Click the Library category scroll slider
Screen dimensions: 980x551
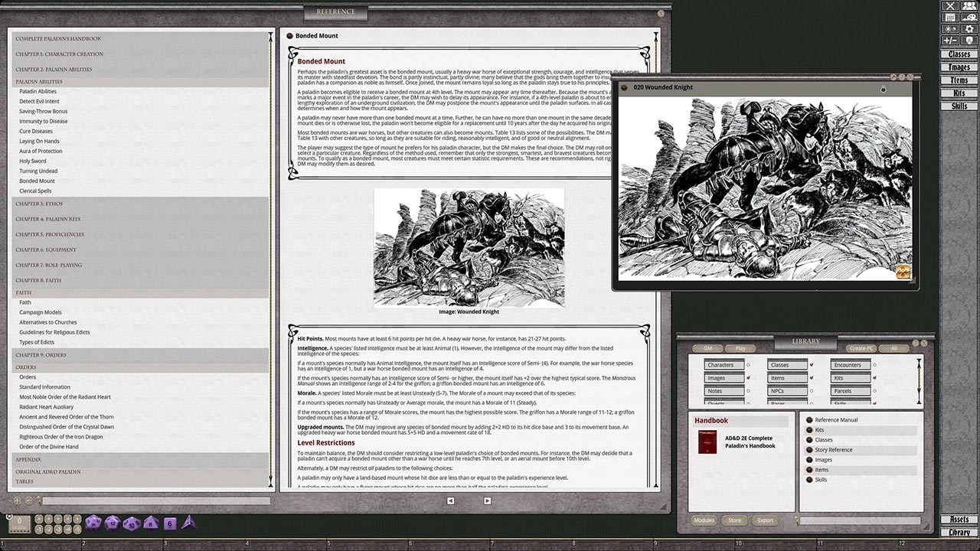(x=918, y=379)
